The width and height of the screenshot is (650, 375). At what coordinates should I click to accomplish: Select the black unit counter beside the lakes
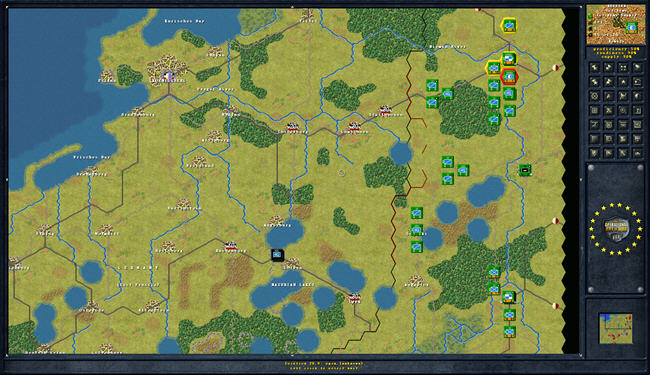coord(277,254)
